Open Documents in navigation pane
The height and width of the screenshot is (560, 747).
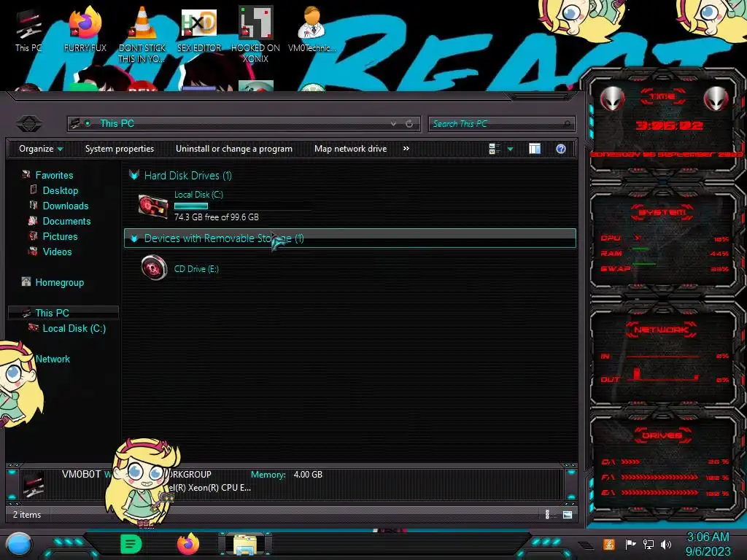point(66,221)
